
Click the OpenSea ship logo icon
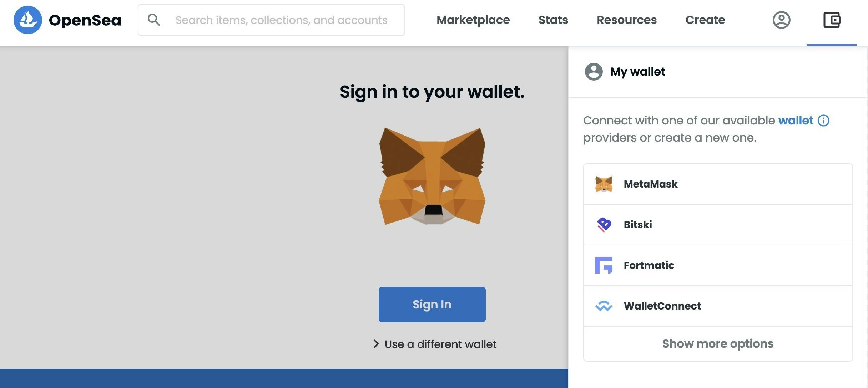pyautogui.click(x=28, y=20)
